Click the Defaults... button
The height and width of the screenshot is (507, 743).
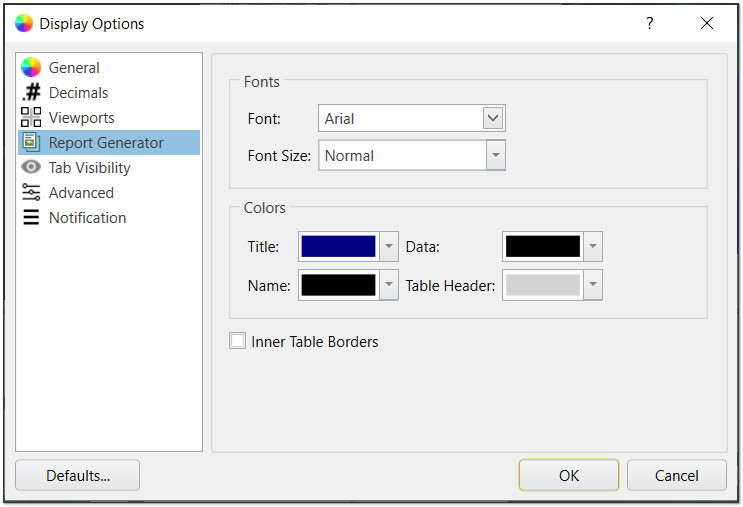(x=78, y=475)
